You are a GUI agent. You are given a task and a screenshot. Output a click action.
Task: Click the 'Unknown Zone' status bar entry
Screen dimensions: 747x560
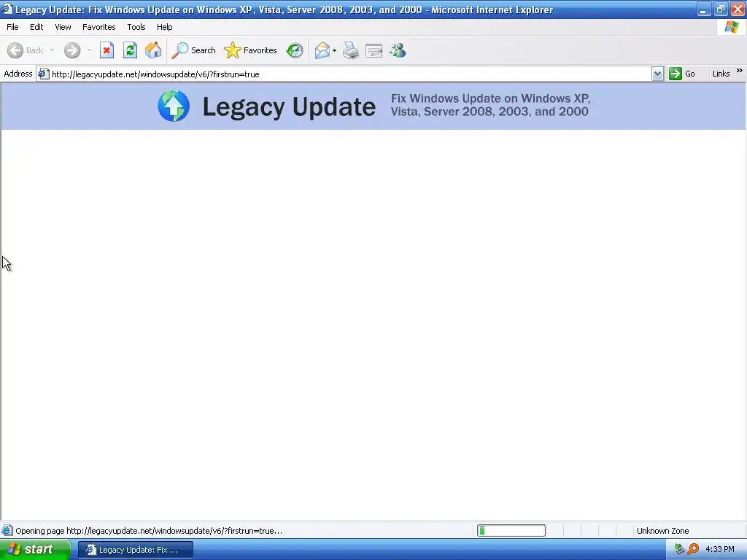coord(662,531)
